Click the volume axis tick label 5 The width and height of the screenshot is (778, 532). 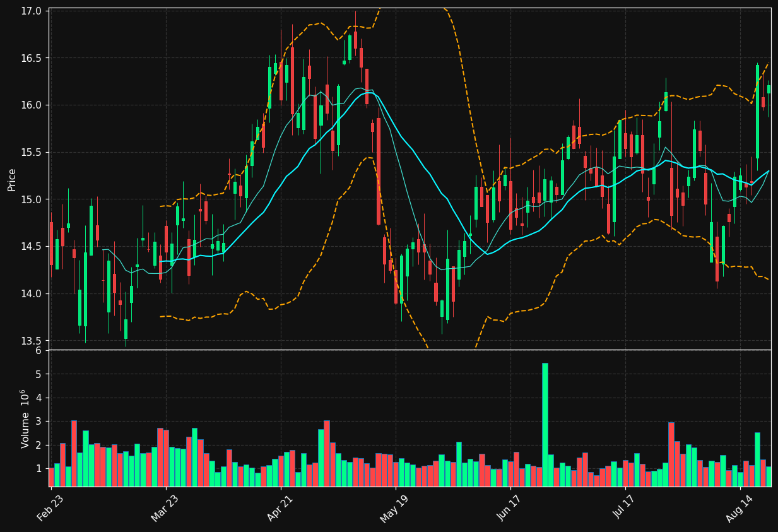click(38, 374)
